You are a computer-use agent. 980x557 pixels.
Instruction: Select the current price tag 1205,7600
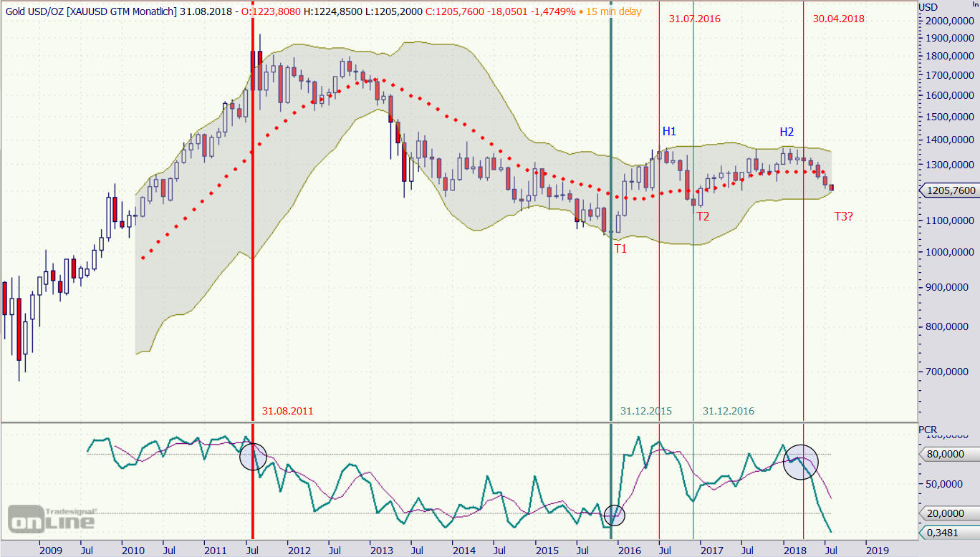pyautogui.click(x=949, y=190)
